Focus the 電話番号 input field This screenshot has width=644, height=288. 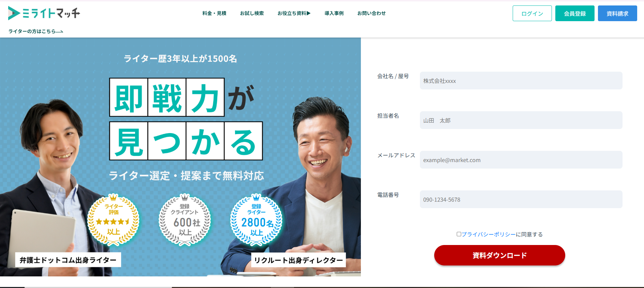click(521, 199)
